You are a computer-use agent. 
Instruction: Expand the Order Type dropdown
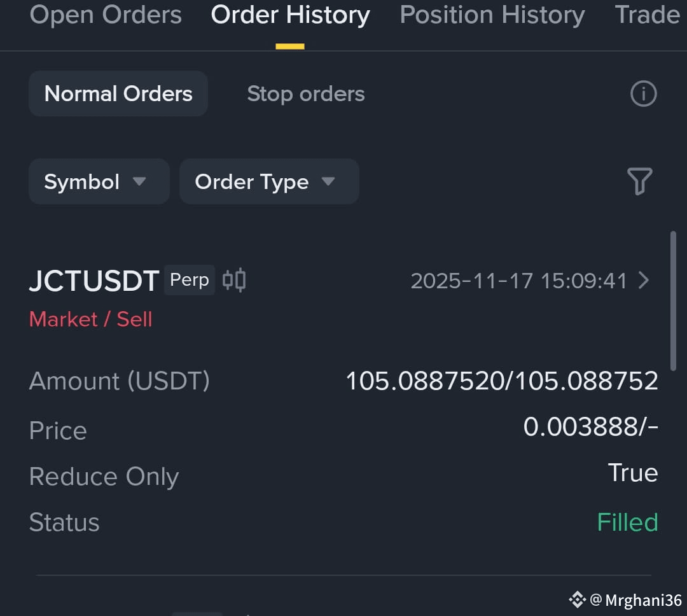269,181
